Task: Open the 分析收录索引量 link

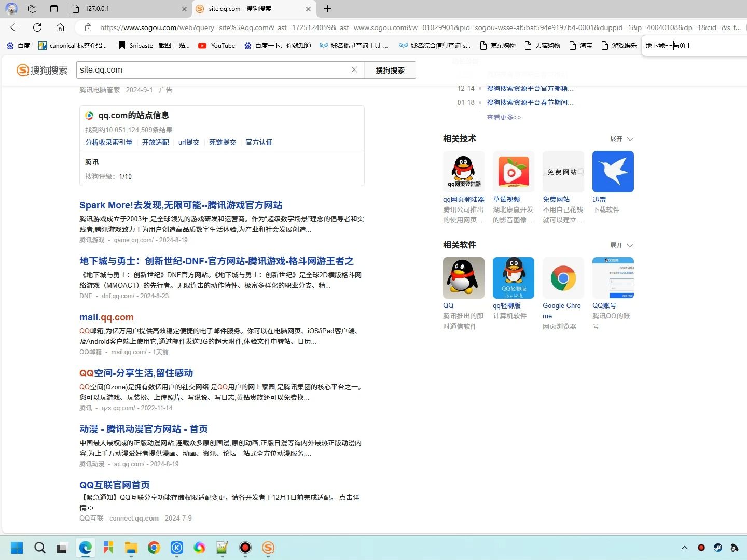Action: pos(109,142)
